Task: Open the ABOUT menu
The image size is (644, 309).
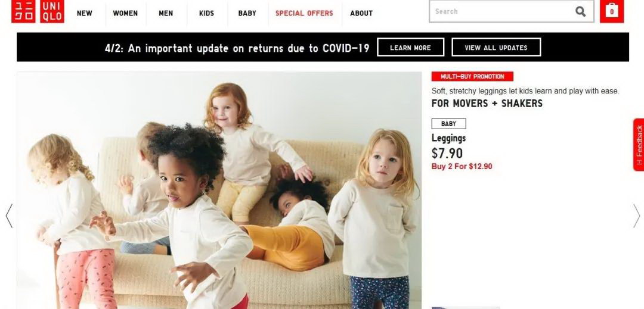Action: click(361, 13)
